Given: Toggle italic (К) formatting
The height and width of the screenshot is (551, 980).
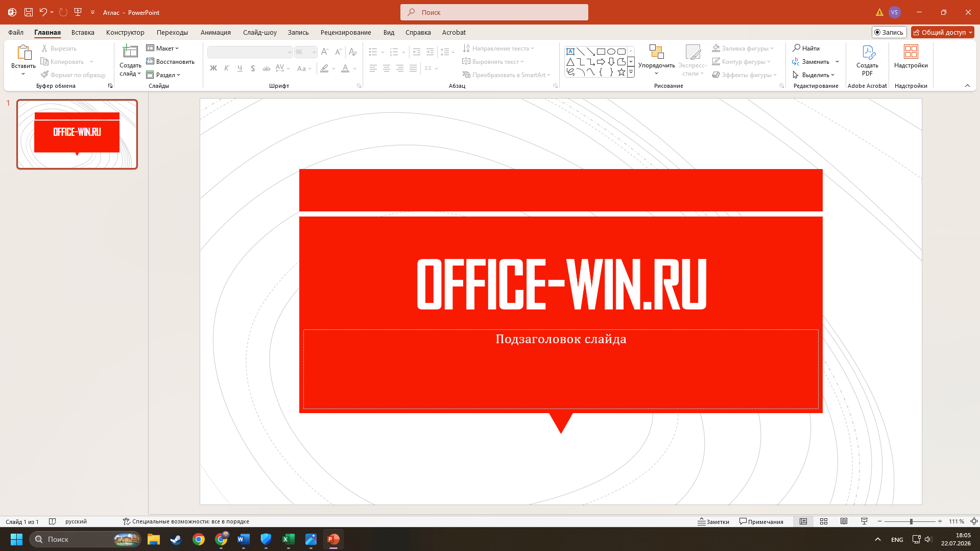Looking at the screenshot, I should [227, 68].
